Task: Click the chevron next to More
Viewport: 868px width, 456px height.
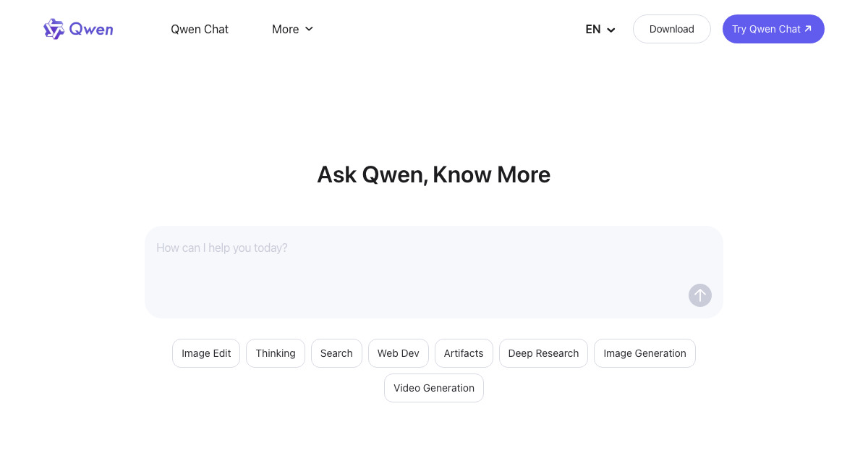Action: [309, 29]
